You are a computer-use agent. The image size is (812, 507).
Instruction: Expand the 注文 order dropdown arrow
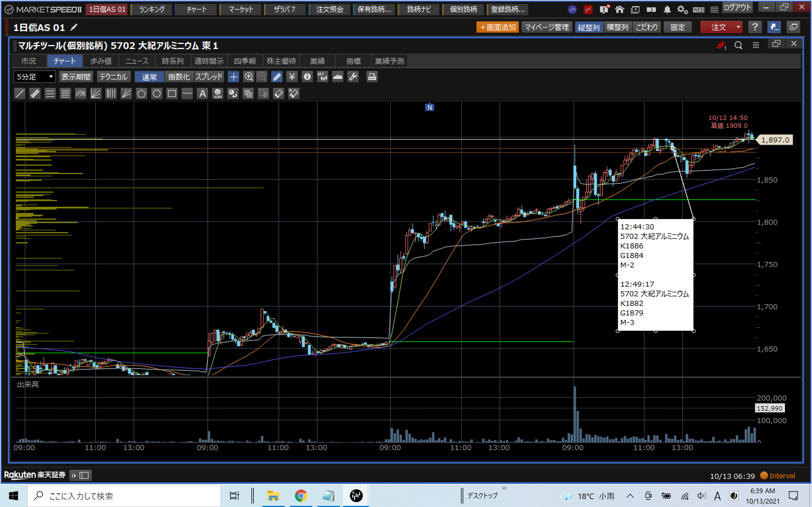pos(738,27)
